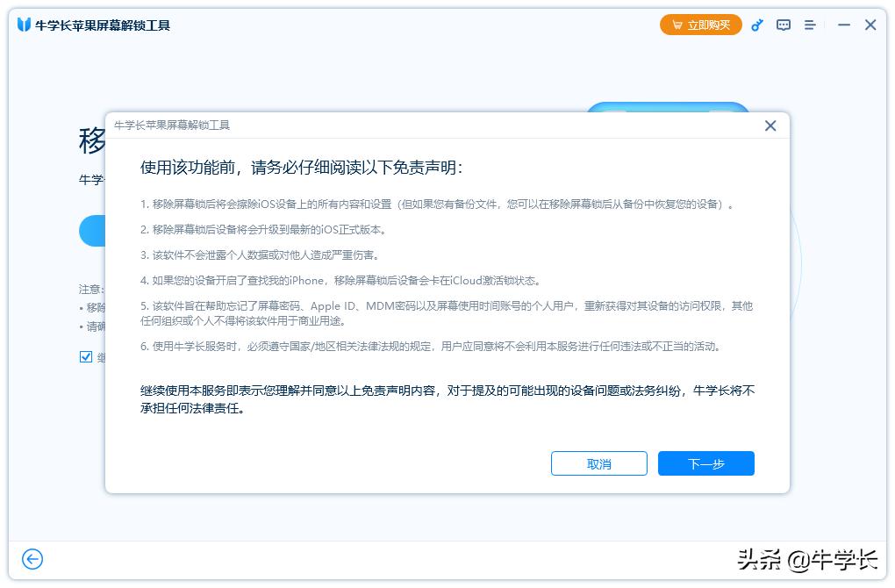Minimize the main application window
This screenshot has height=588, width=895.
[x=842, y=25]
